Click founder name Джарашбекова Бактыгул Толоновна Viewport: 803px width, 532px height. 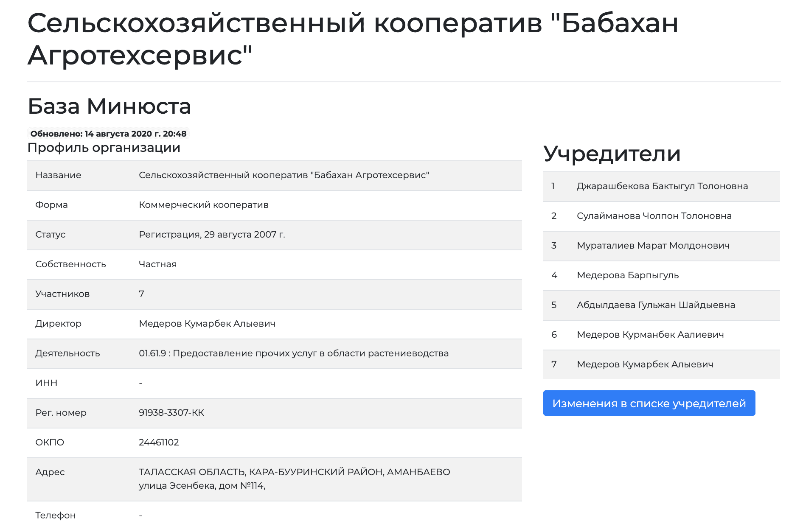tap(662, 186)
